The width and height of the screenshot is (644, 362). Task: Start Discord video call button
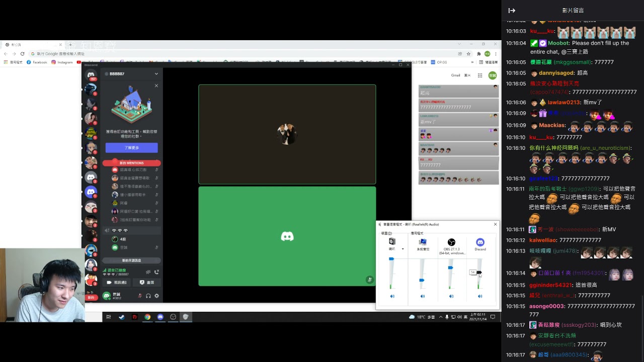click(117, 283)
